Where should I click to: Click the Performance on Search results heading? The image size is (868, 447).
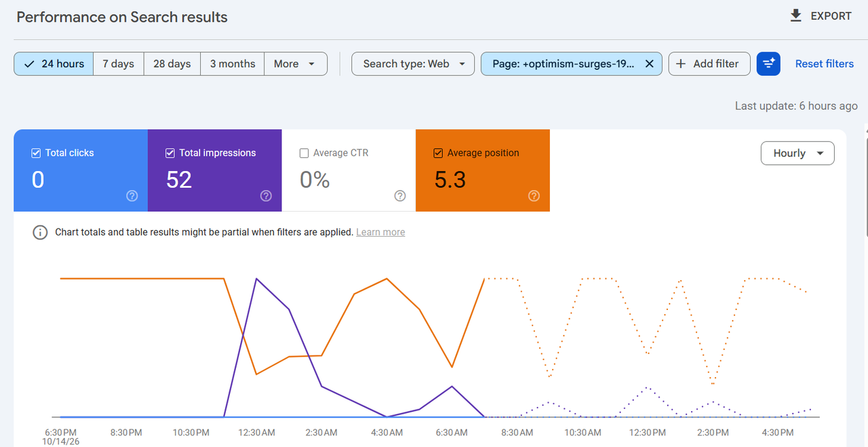click(x=122, y=17)
